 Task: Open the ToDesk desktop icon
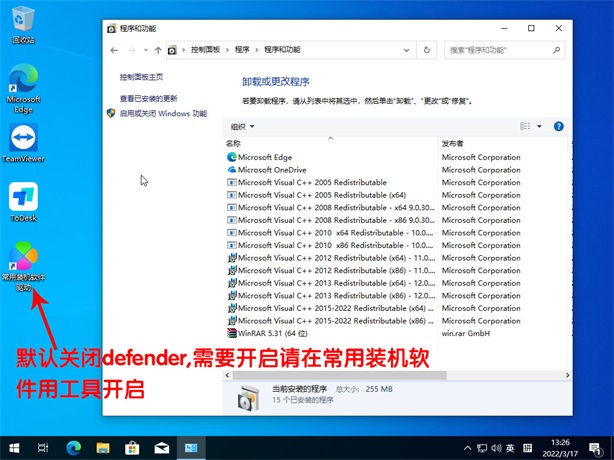coord(23,202)
